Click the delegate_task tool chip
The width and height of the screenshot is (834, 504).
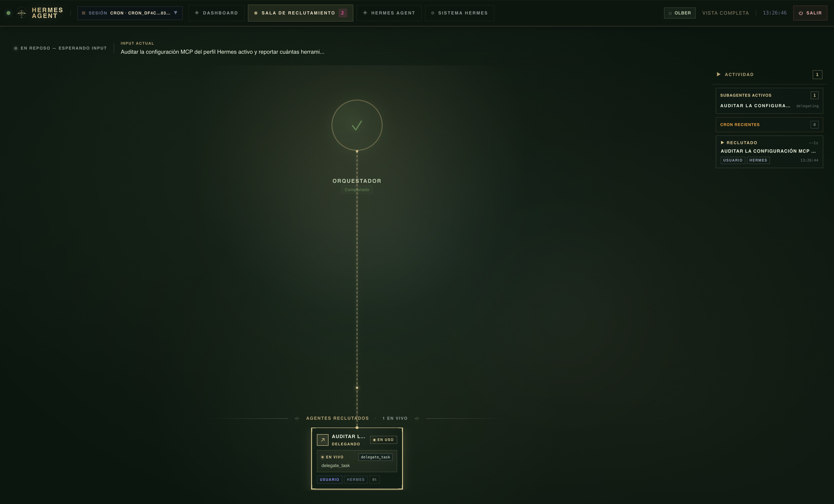point(375,457)
